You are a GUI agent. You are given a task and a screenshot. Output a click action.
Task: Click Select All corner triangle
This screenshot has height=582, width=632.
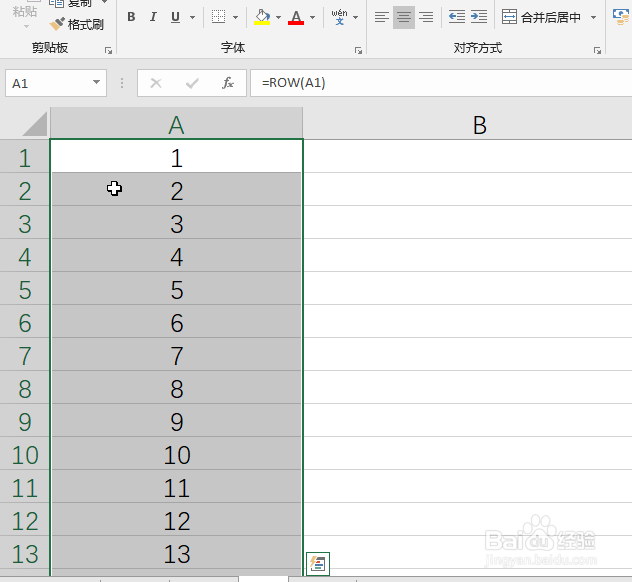(x=35, y=124)
